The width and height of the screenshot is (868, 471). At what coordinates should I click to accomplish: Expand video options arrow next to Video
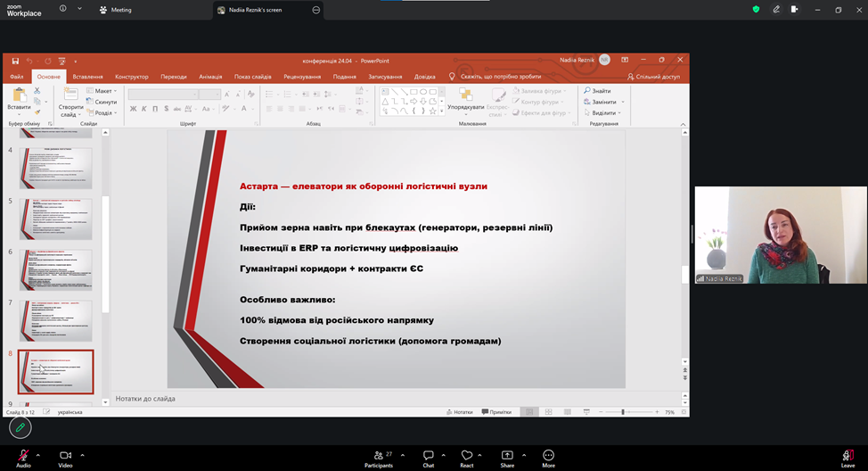click(83, 455)
